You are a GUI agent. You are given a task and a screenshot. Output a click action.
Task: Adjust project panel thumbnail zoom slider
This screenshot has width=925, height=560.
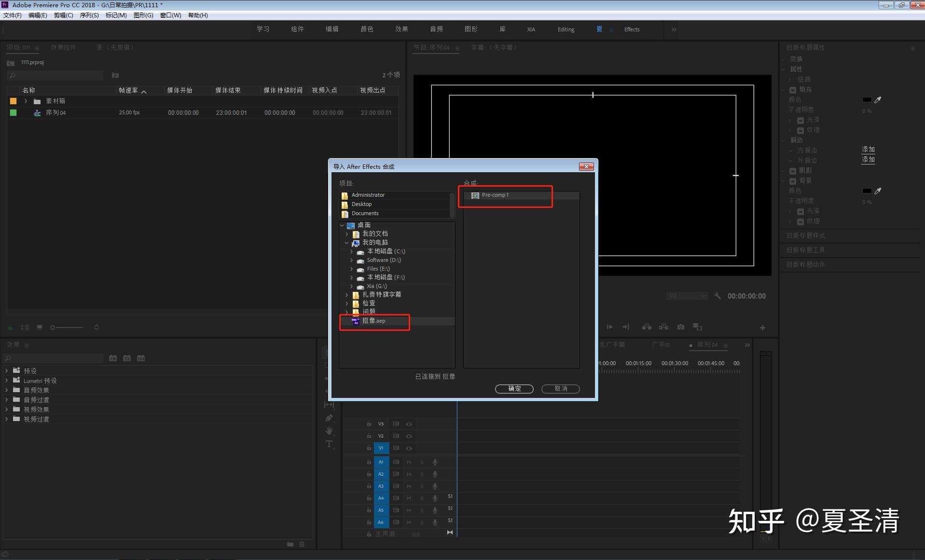(x=68, y=328)
